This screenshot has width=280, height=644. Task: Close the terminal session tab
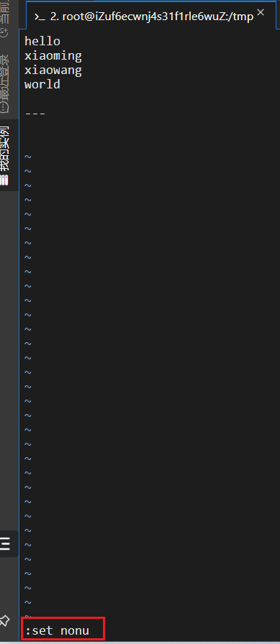261,12
